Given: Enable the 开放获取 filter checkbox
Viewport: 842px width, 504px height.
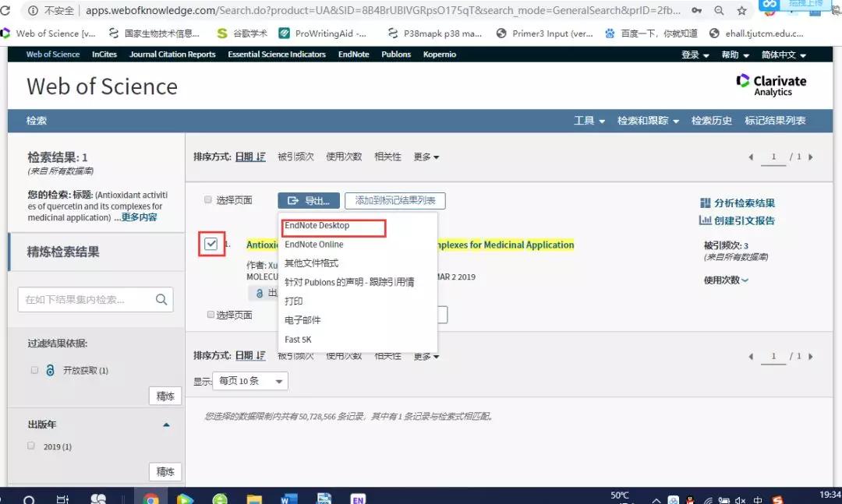Looking at the screenshot, I should [x=34, y=370].
